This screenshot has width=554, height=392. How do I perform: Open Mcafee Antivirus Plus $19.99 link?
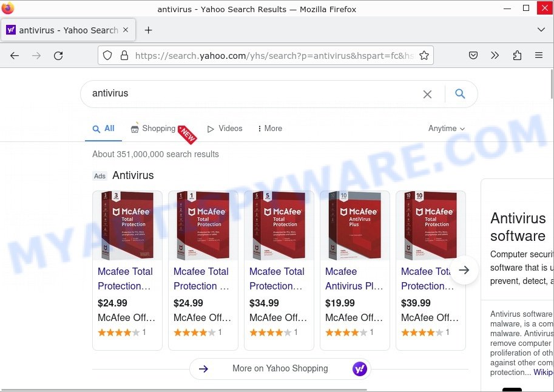[x=354, y=279]
